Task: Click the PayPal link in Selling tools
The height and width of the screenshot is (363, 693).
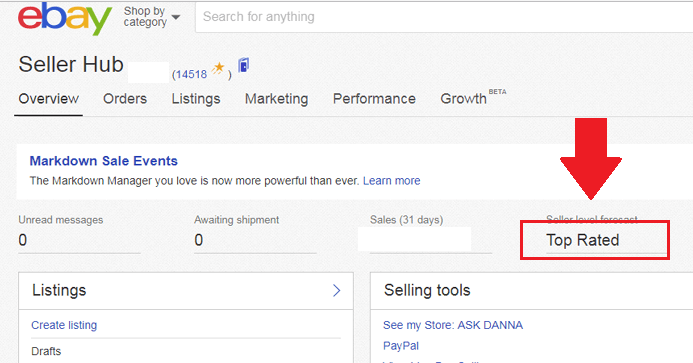Action: point(401,346)
